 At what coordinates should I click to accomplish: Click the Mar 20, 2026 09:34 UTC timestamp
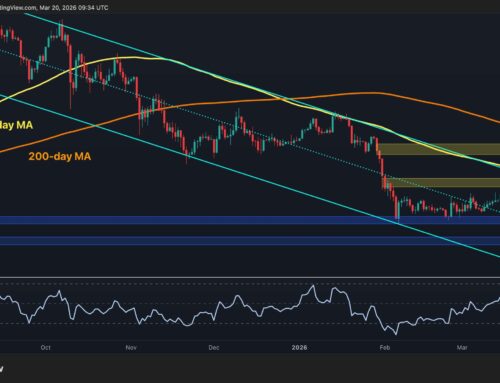click(75, 7)
